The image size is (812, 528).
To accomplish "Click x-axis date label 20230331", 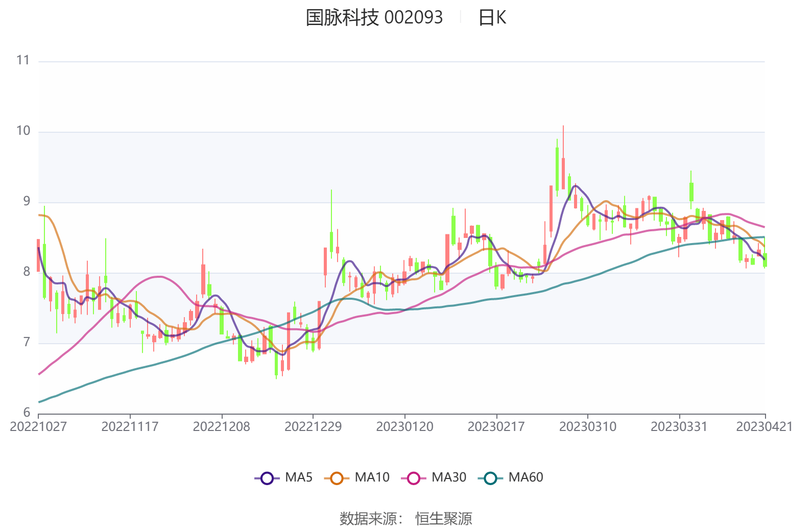I will [679, 426].
